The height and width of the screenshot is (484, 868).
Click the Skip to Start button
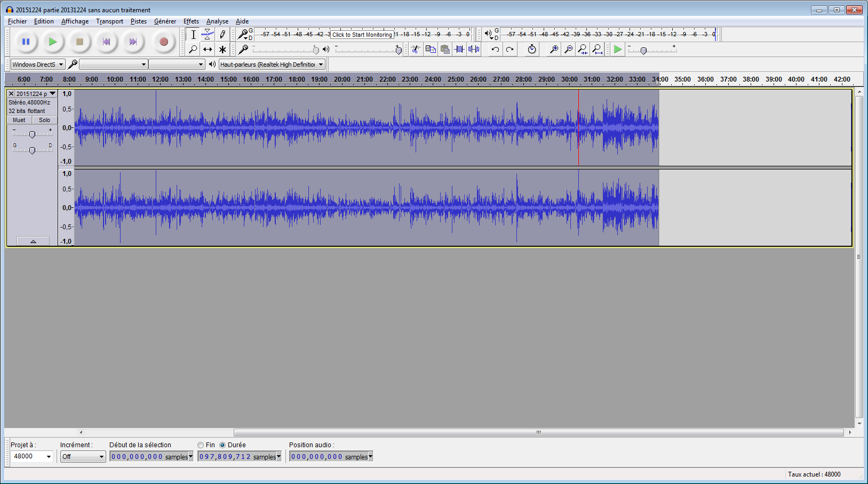click(107, 42)
